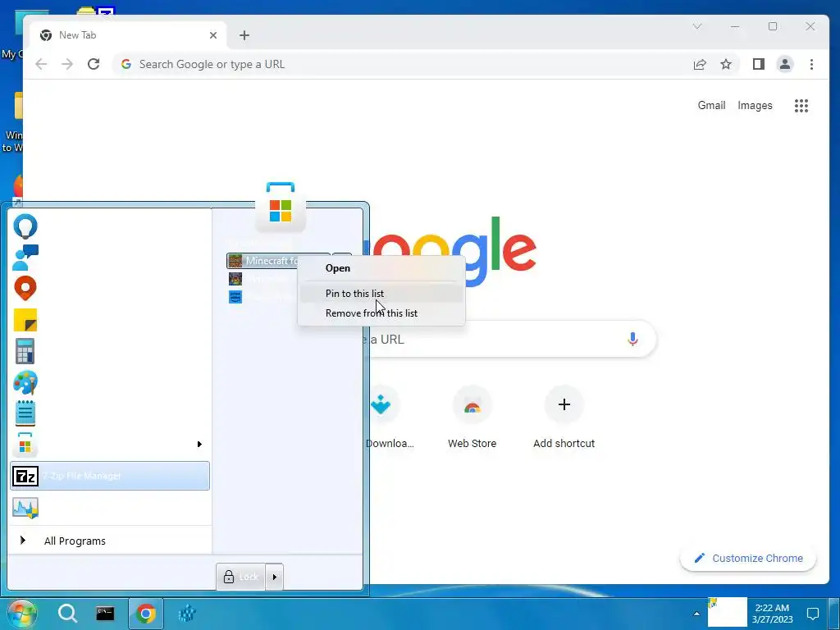Open a new Chrome tab
Viewport: 840px width, 630px height.
point(244,35)
